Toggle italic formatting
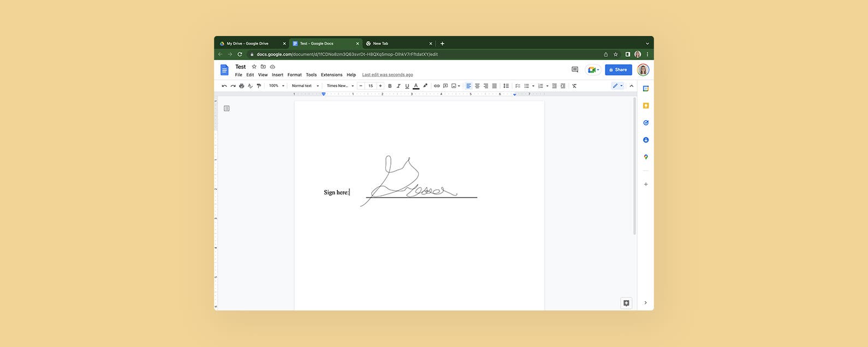This screenshot has height=347, width=868. 399,86
